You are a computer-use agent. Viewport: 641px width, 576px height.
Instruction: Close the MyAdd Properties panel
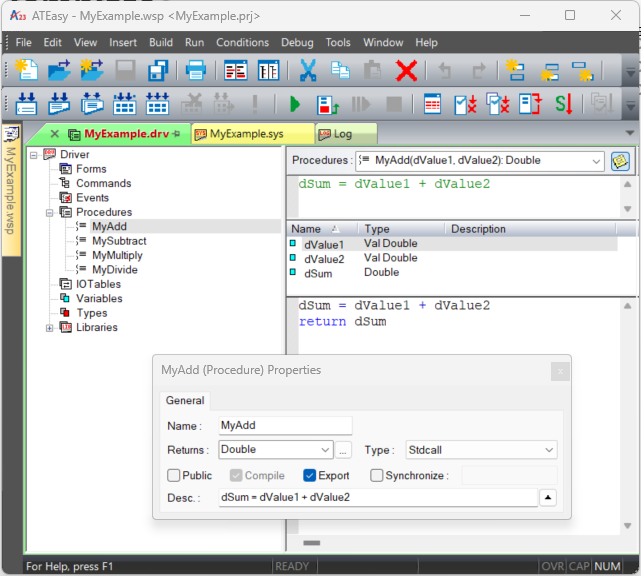coord(560,372)
